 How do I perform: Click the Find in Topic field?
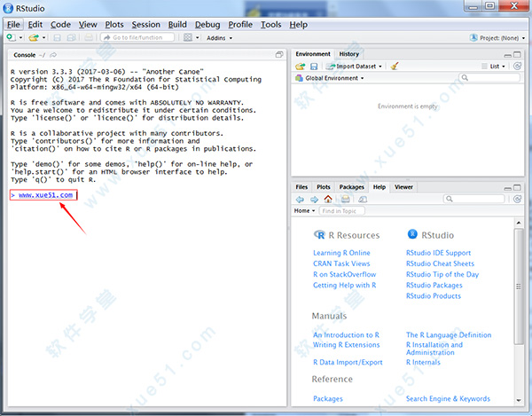tap(341, 211)
